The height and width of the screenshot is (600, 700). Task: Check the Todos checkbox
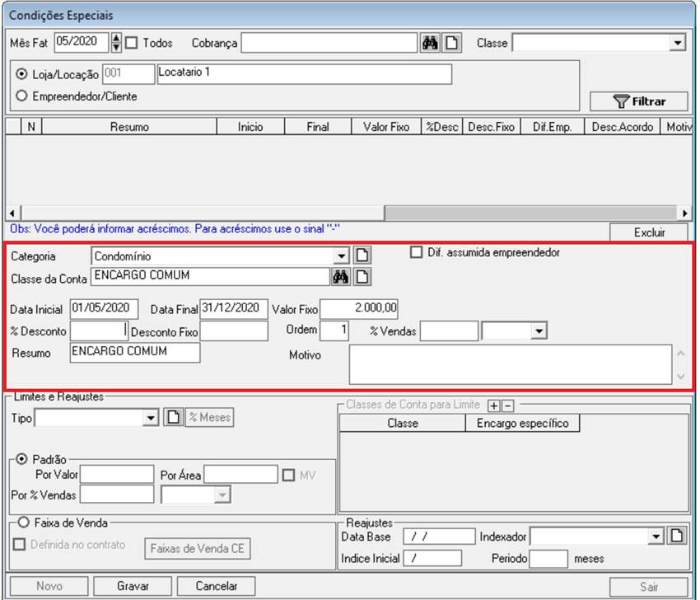(x=131, y=43)
